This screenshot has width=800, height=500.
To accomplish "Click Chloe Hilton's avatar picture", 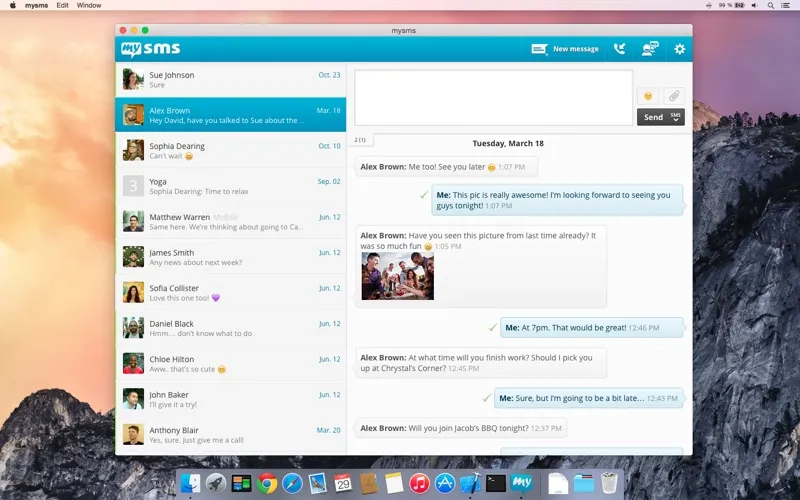I will tap(133, 363).
